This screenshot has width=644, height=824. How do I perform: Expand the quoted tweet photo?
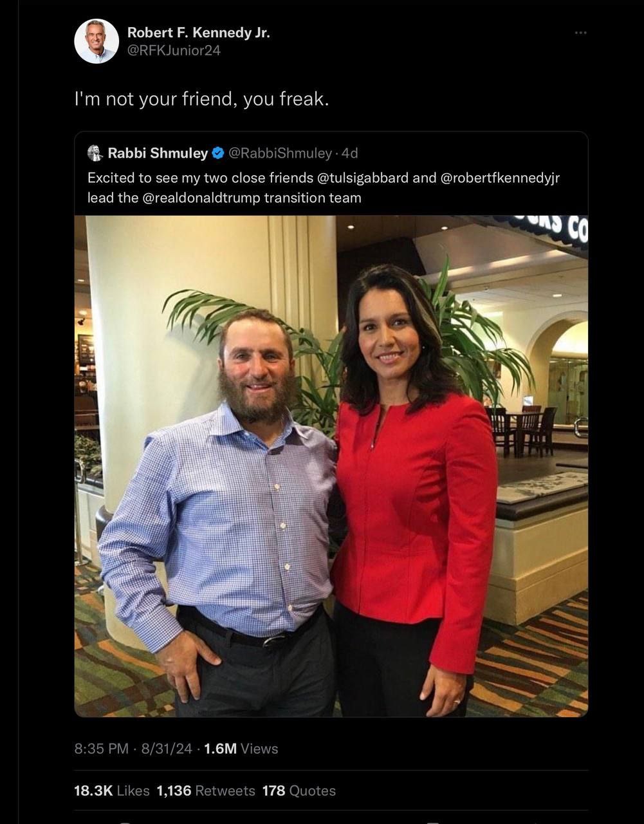[x=331, y=466]
